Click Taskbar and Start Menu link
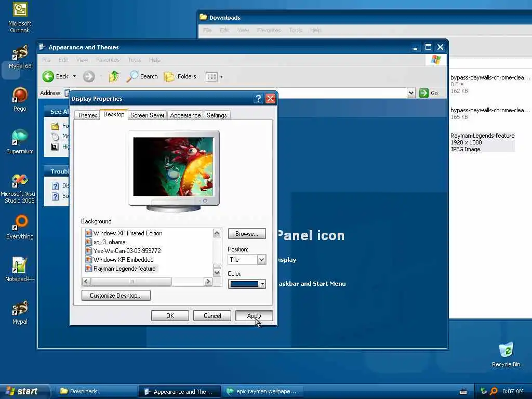Screen dimensions: 532x399 (x=312, y=284)
